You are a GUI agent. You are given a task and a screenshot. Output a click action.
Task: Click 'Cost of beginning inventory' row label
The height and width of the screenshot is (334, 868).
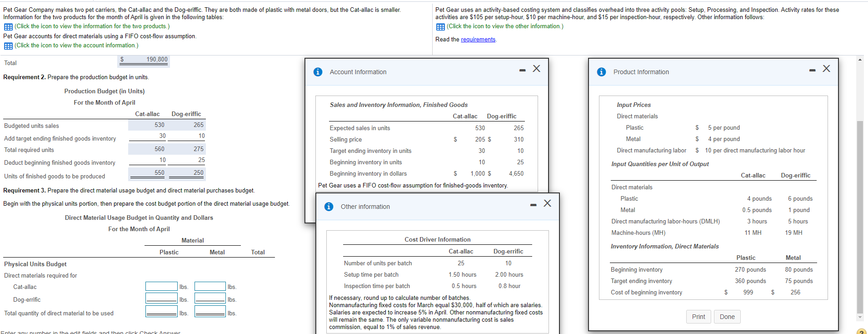click(x=646, y=293)
